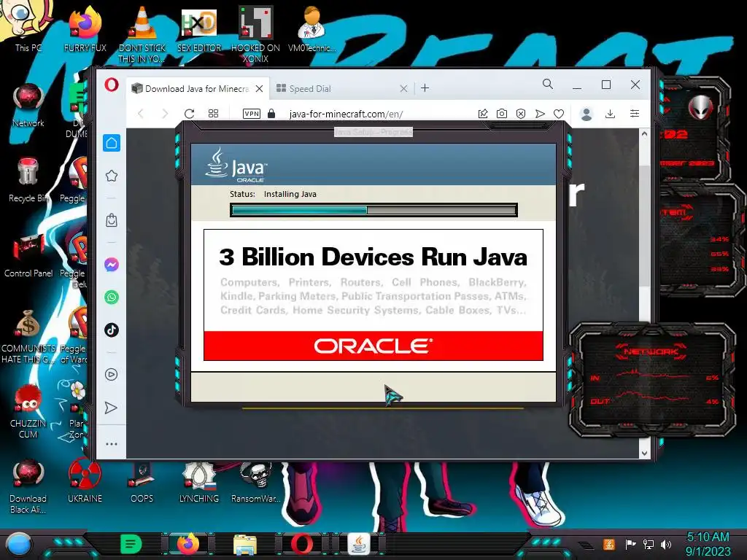This screenshot has width=747, height=560.
Task: Open the green notes app on taskbar
Action: (x=131, y=544)
